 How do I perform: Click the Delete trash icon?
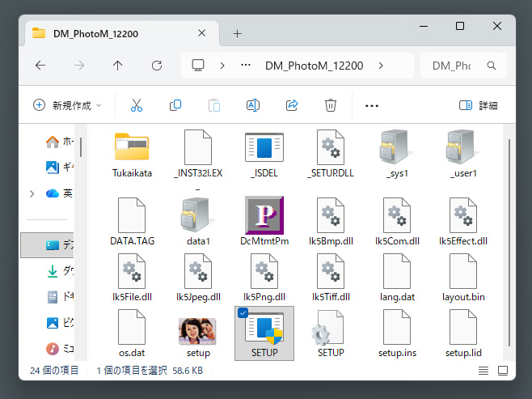point(330,105)
